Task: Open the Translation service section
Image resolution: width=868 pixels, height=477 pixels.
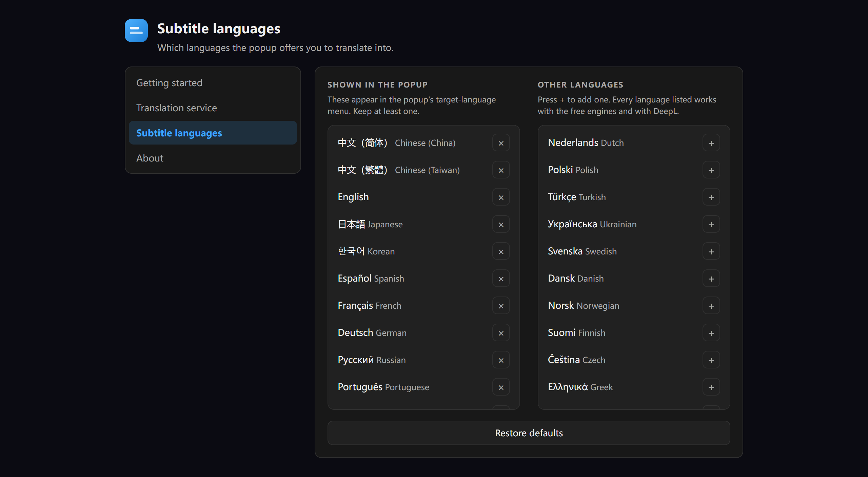Action: (213, 108)
